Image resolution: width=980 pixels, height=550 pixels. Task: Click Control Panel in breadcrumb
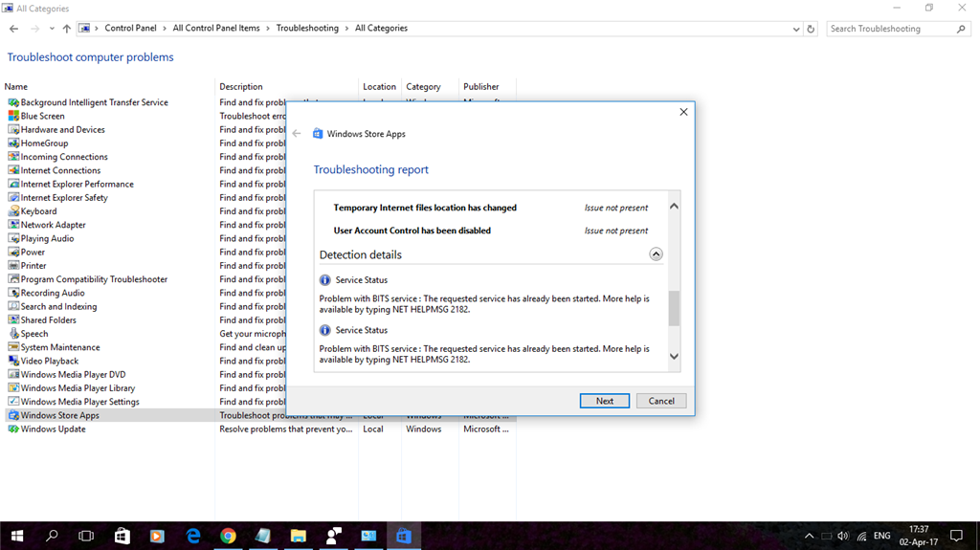pos(130,28)
